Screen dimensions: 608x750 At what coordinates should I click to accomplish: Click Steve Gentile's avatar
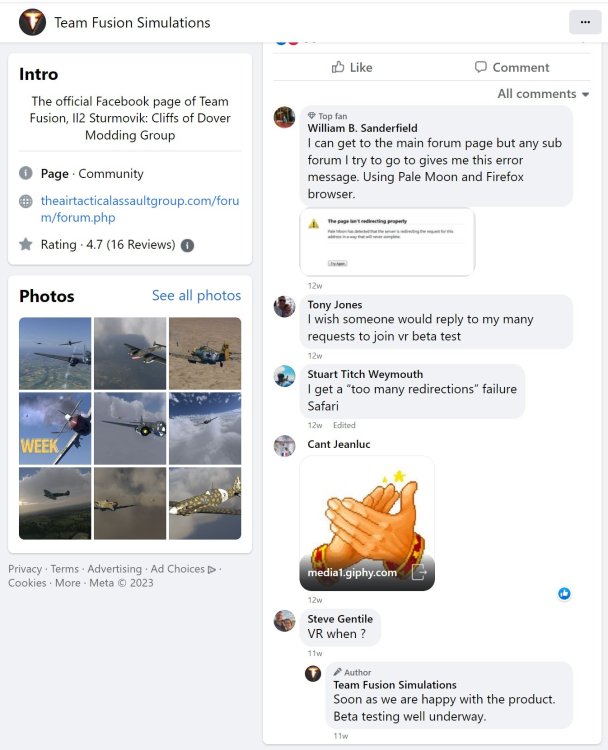pos(284,620)
